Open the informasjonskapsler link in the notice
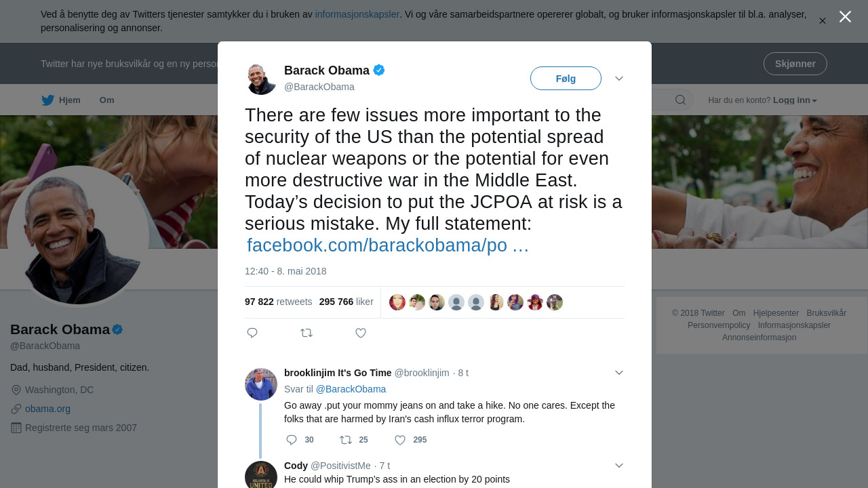The width and height of the screenshot is (868, 488). coord(357,14)
